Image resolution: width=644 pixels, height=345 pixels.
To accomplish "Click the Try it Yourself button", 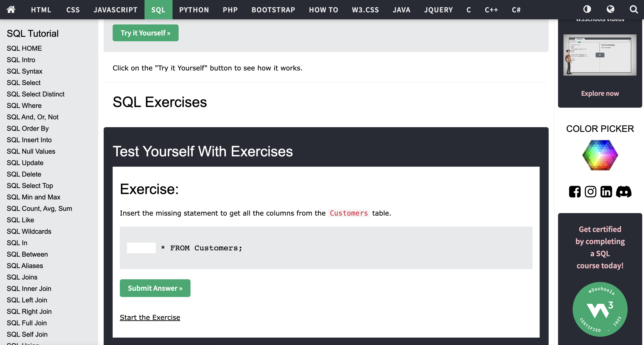I will 145,33.
